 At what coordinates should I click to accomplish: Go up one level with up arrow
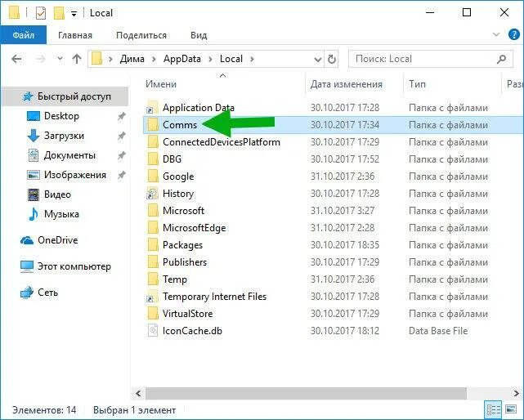[77, 59]
